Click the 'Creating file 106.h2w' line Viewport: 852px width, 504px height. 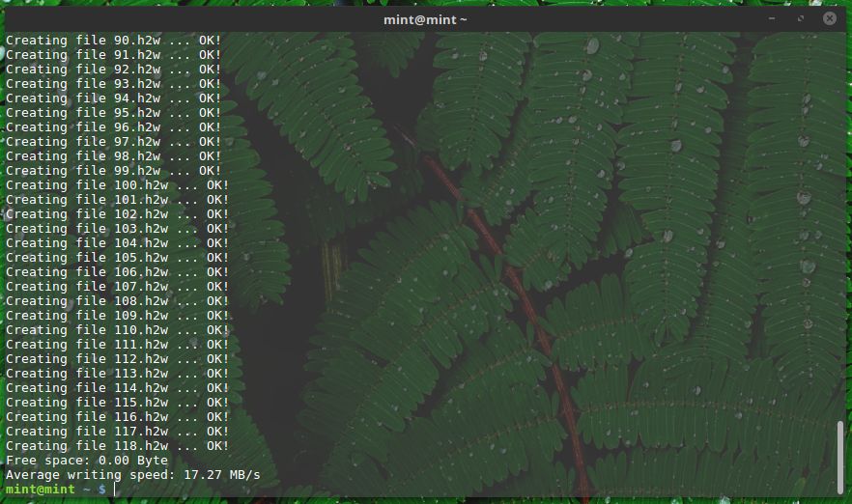coord(118,272)
